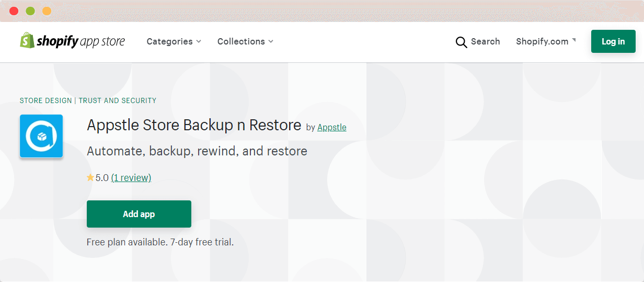
Task: Click the red close window button
Action: [x=14, y=11]
